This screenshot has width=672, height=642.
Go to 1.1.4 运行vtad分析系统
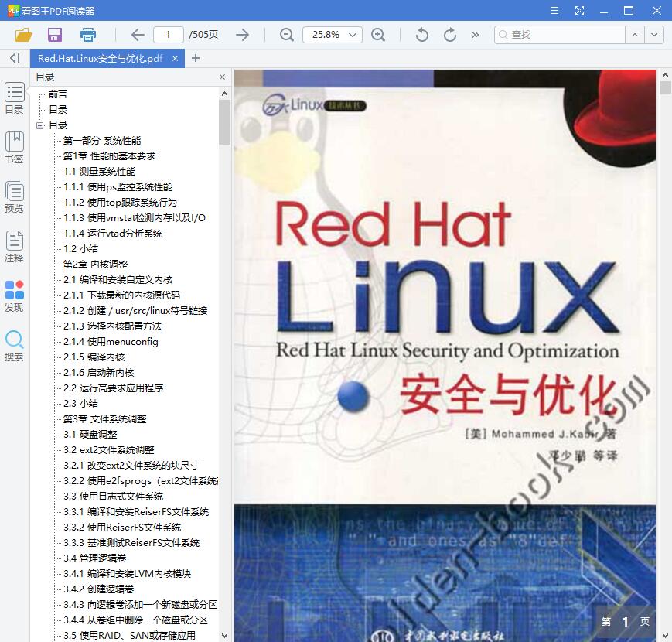[x=113, y=233]
